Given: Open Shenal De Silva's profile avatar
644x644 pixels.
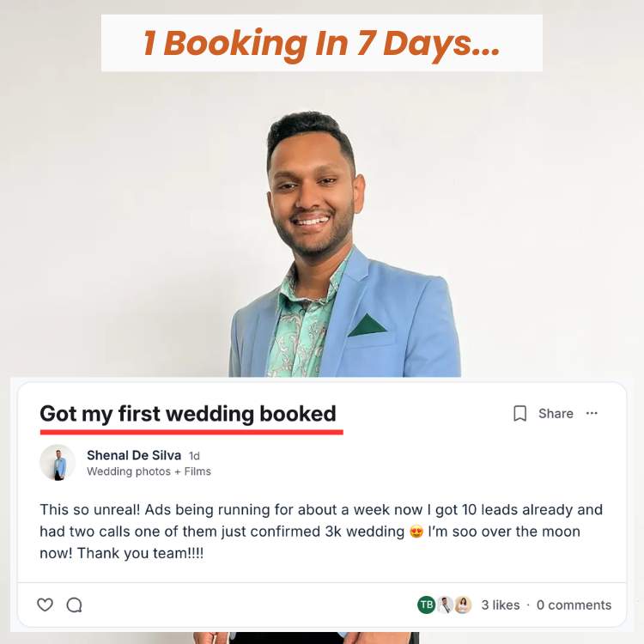Looking at the screenshot, I should tap(58, 463).
